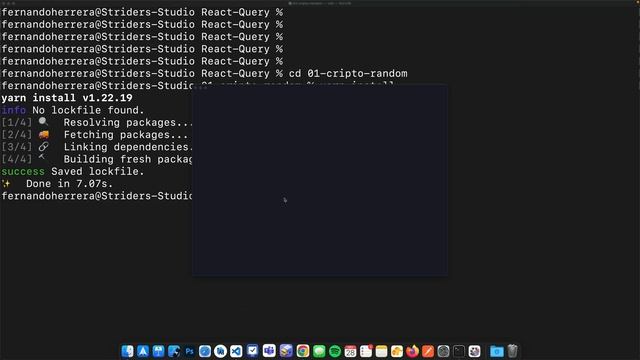Open Notes app in dock
The height and width of the screenshot is (360, 640).
pos(381,351)
